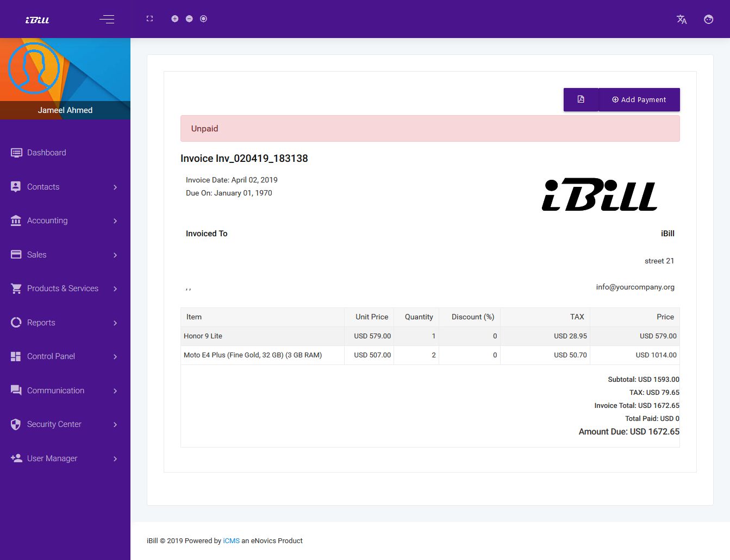The width and height of the screenshot is (730, 560).
Task: Click the Moto E4 Plus item cell
Action: [x=263, y=355]
